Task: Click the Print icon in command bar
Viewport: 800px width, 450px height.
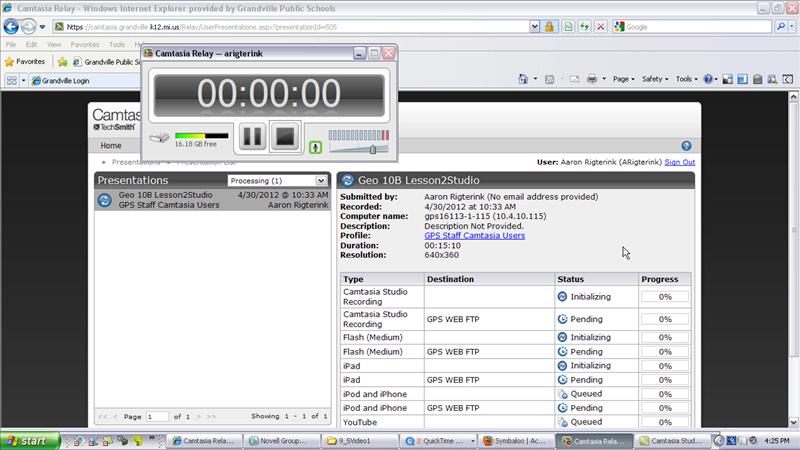Action: 592,79
